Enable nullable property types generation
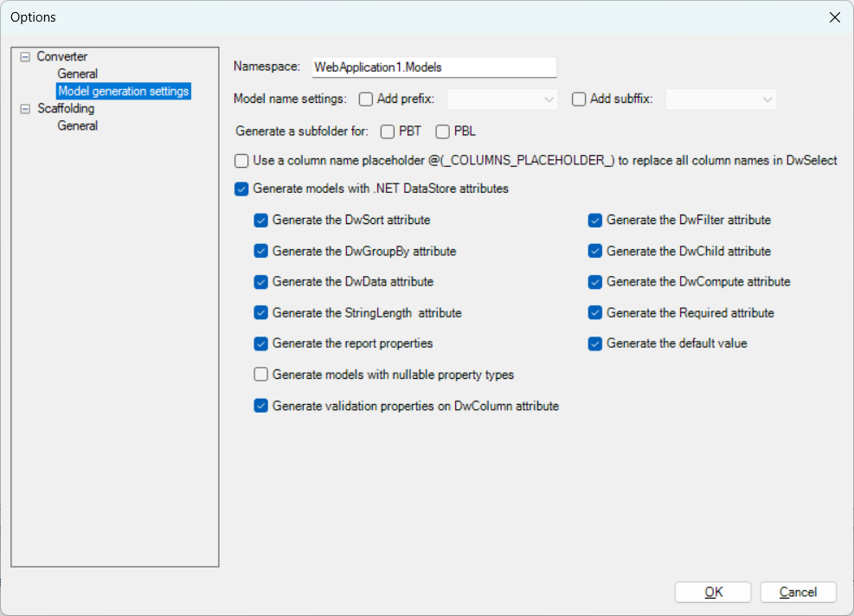This screenshot has width=854, height=616. click(260, 375)
